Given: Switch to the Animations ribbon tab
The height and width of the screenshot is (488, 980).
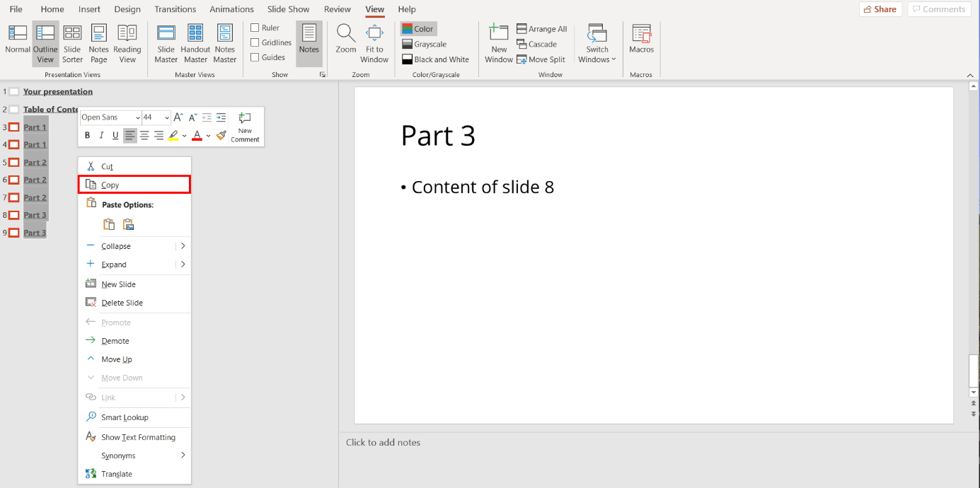Looking at the screenshot, I should (x=231, y=9).
